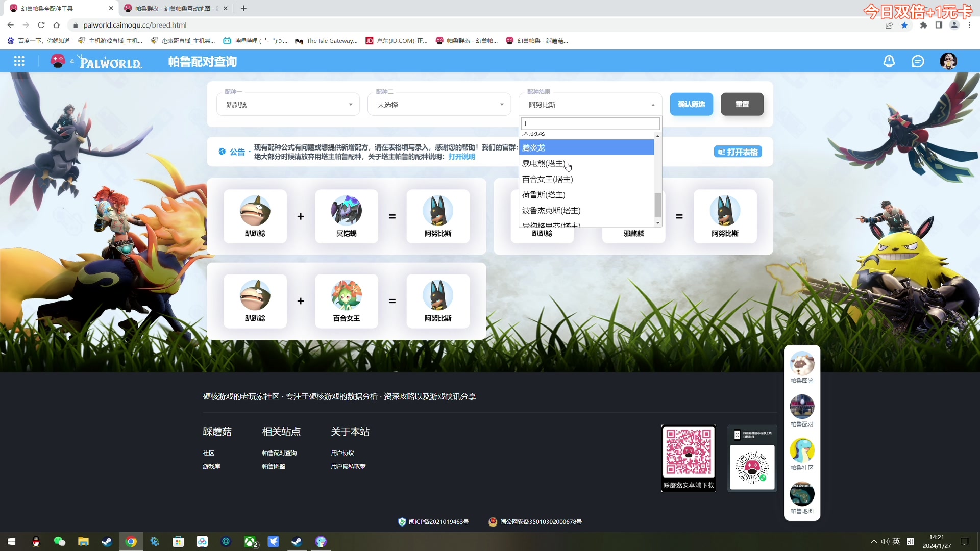Click the 确认筛选 button
The image size is (980, 551).
coord(691,104)
